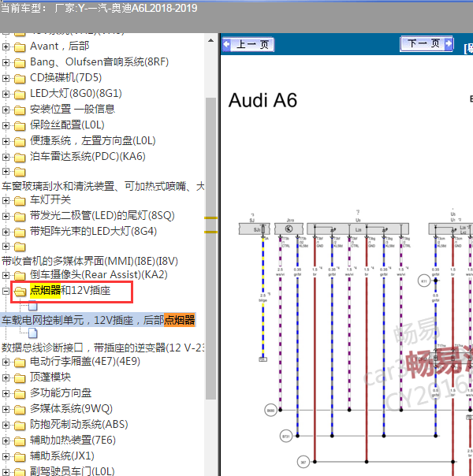Click folder icon for 辅助加热装置(7E6)
This screenshot has height=476, width=473.
(x=20, y=441)
